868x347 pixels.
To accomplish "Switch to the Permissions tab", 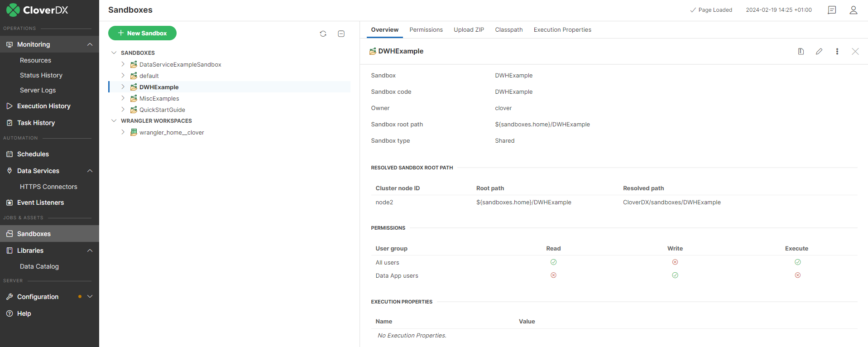I will (x=426, y=30).
